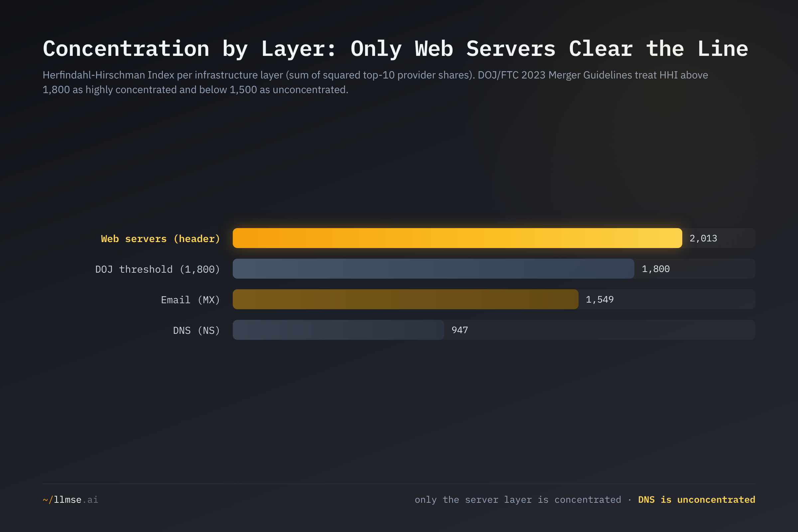Click the Herfindahl-Hirschman Index subtitle paragraph

click(375, 82)
